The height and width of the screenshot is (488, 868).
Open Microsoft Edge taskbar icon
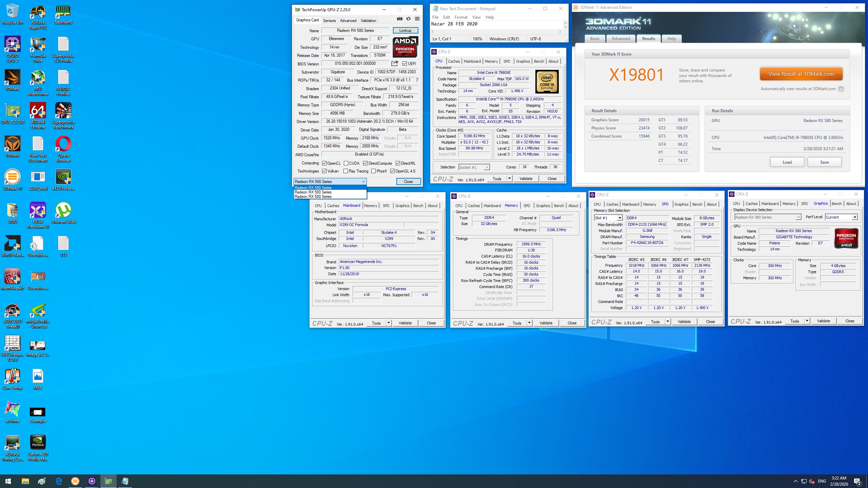(x=58, y=481)
